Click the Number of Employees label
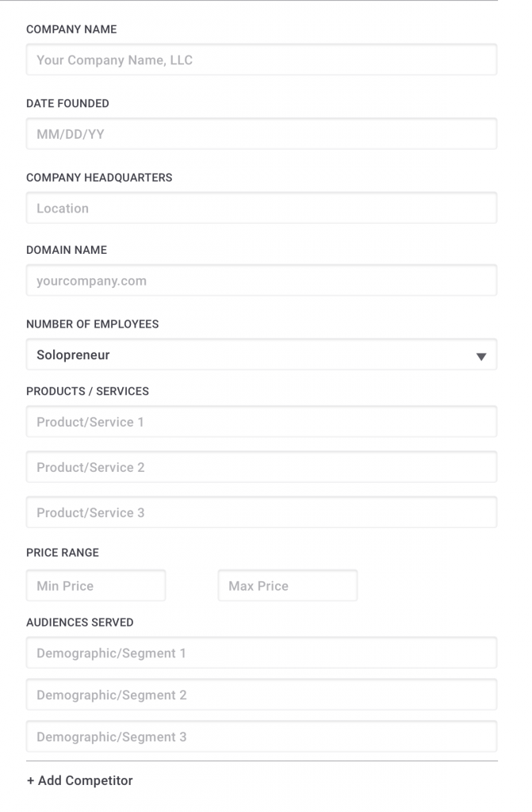 [x=93, y=324]
